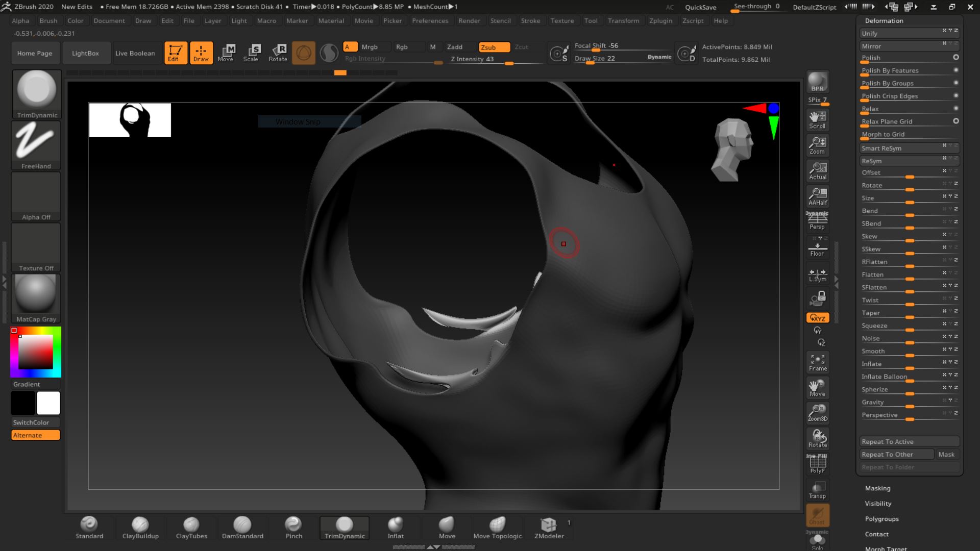The height and width of the screenshot is (551, 980).
Task: Select the Zoom3D navigation icon
Action: click(817, 412)
